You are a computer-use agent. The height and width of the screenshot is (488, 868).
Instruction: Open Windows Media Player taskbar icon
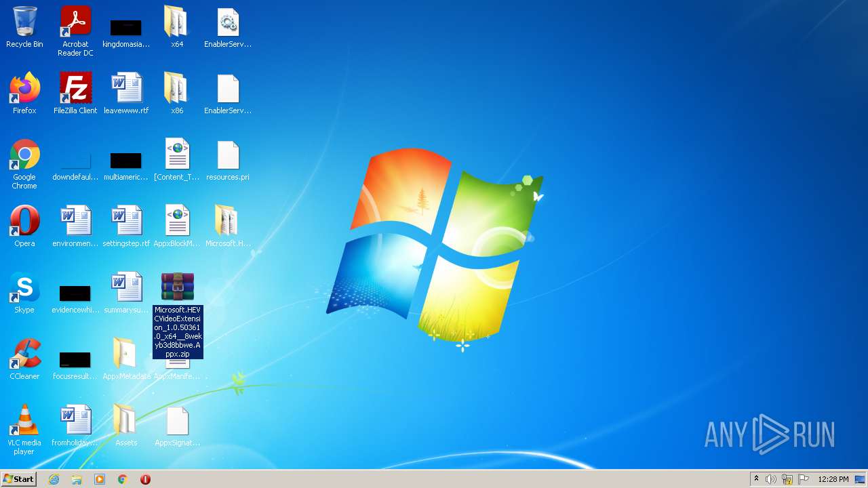[100, 479]
